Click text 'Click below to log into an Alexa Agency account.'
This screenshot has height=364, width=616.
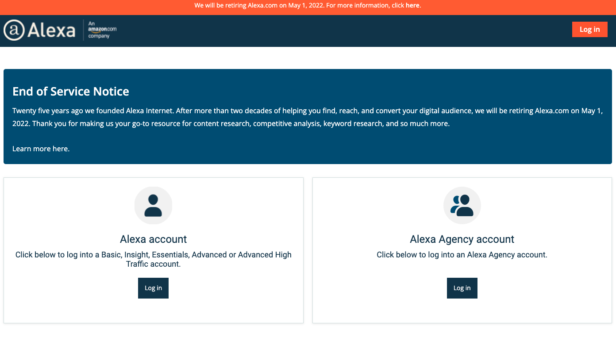pos(462,255)
